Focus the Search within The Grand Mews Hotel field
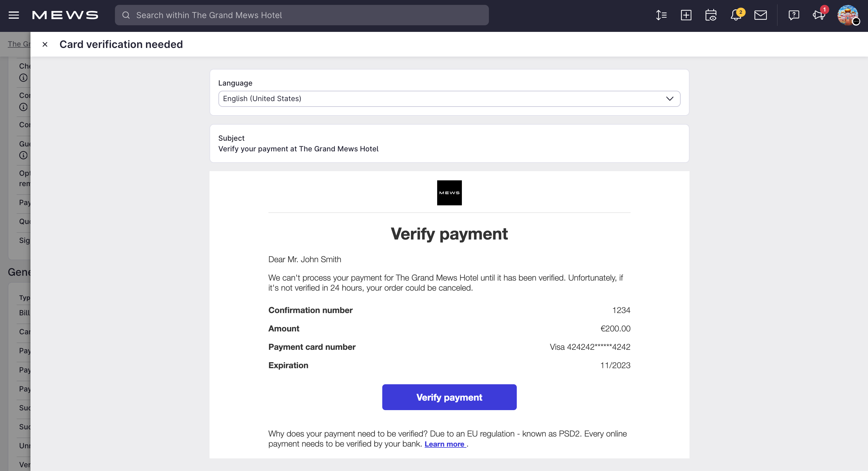Screen dimensions: 868x471 (302, 15)
